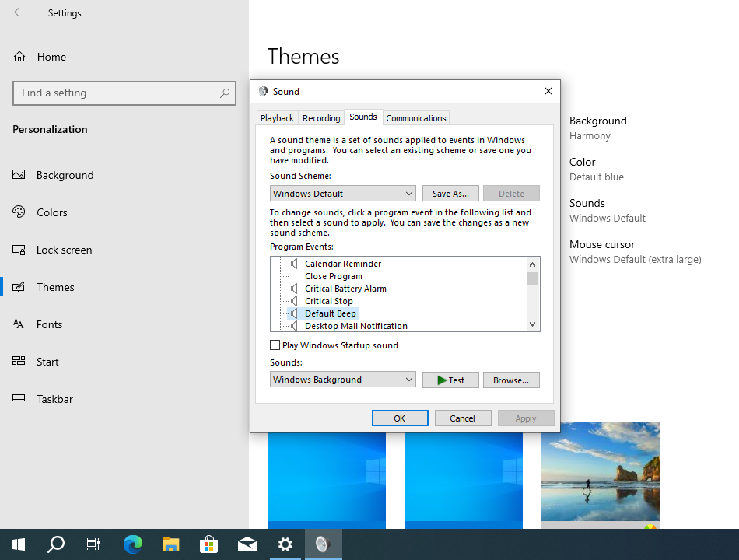The height and width of the screenshot is (560, 739).
Task: Click Sound control panel taskbar icon
Action: coord(324,544)
